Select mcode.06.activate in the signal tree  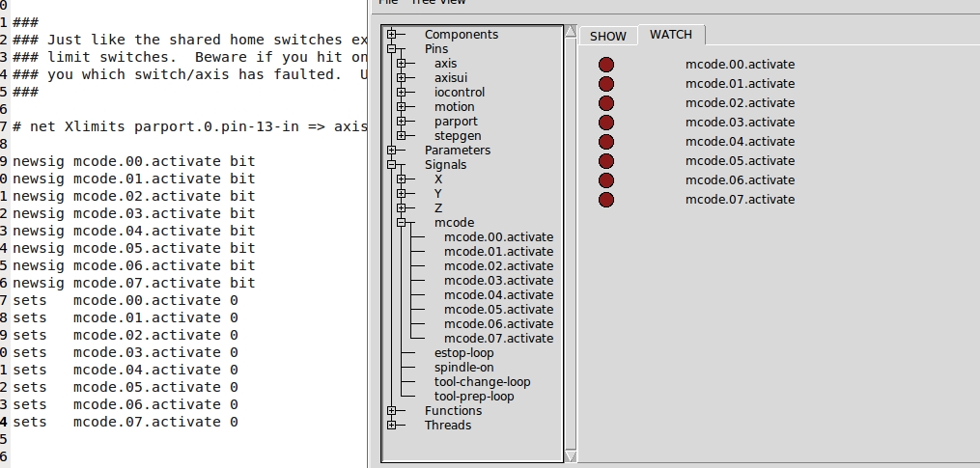tap(499, 323)
